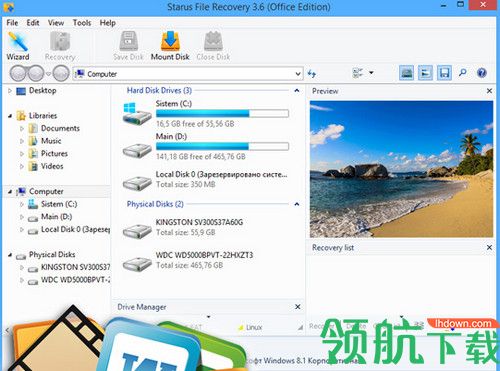Select Main (D:) in the tree

56,217
